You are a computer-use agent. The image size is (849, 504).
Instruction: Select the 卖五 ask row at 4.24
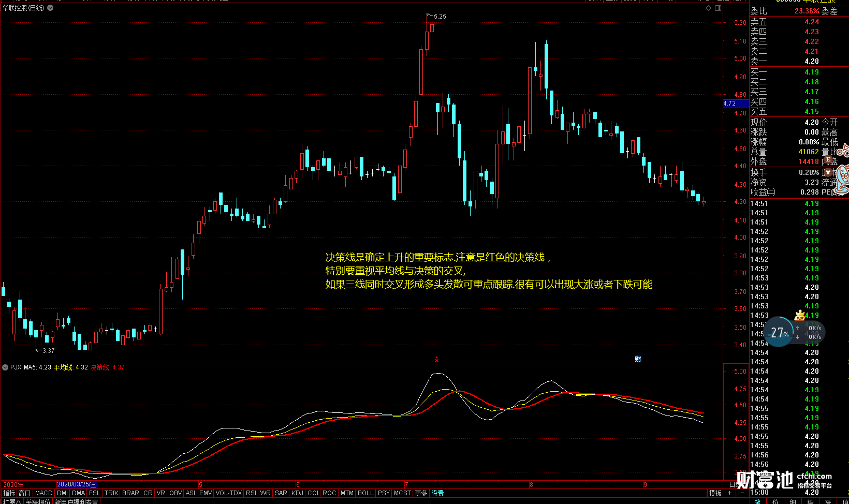[x=799, y=22]
